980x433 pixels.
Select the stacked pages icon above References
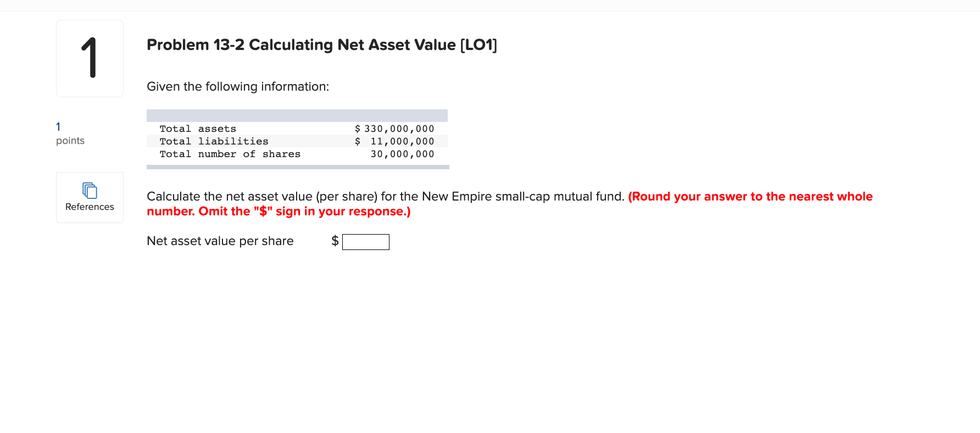pos(89,190)
